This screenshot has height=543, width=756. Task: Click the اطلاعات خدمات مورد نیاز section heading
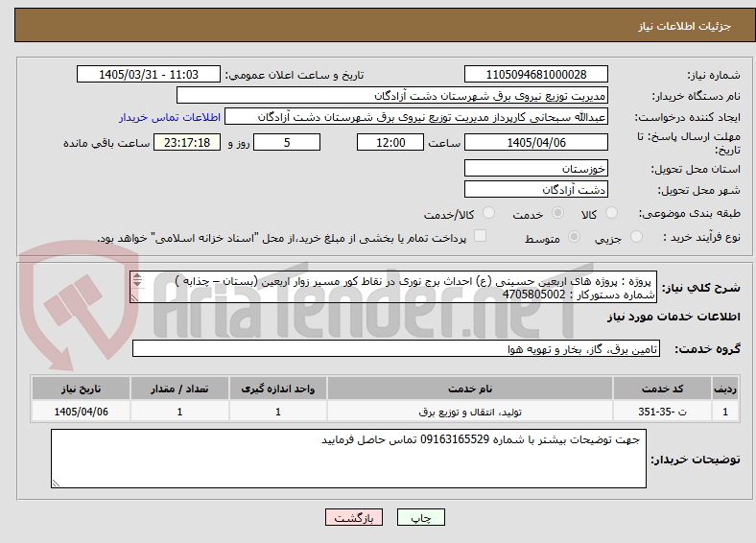(673, 317)
